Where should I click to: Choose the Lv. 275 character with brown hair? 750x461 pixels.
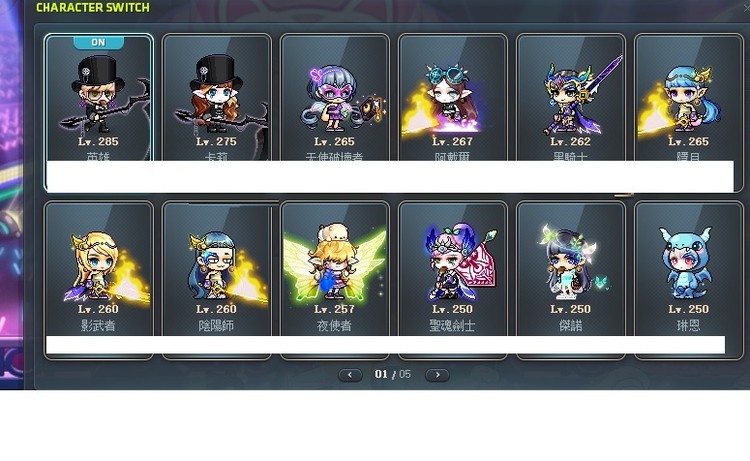217,98
